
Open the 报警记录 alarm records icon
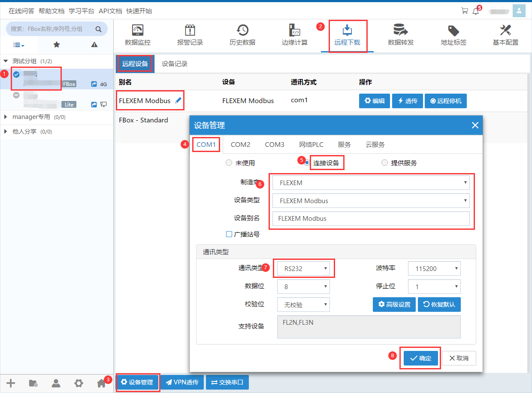(x=190, y=30)
